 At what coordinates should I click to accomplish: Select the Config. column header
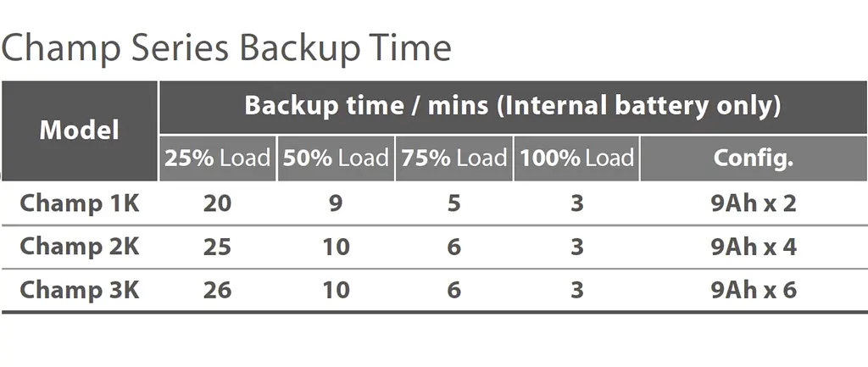click(x=754, y=158)
